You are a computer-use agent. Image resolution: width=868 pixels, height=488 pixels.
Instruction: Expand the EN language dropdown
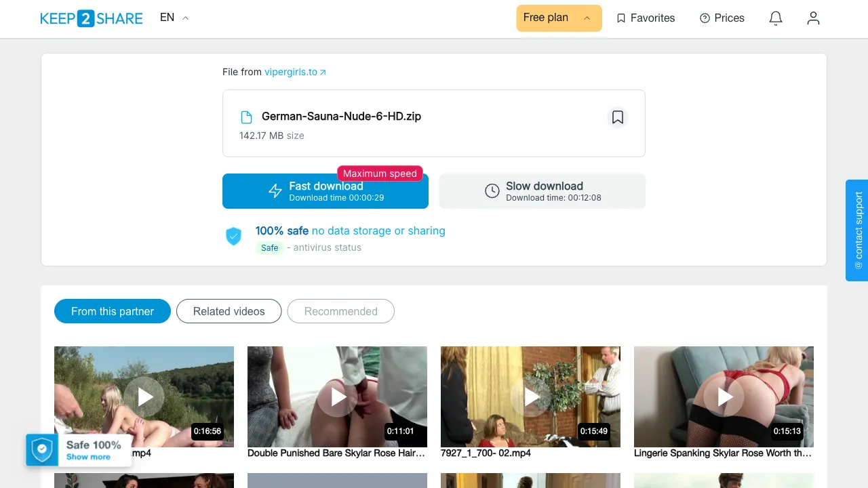pyautogui.click(x=174, y=18)
